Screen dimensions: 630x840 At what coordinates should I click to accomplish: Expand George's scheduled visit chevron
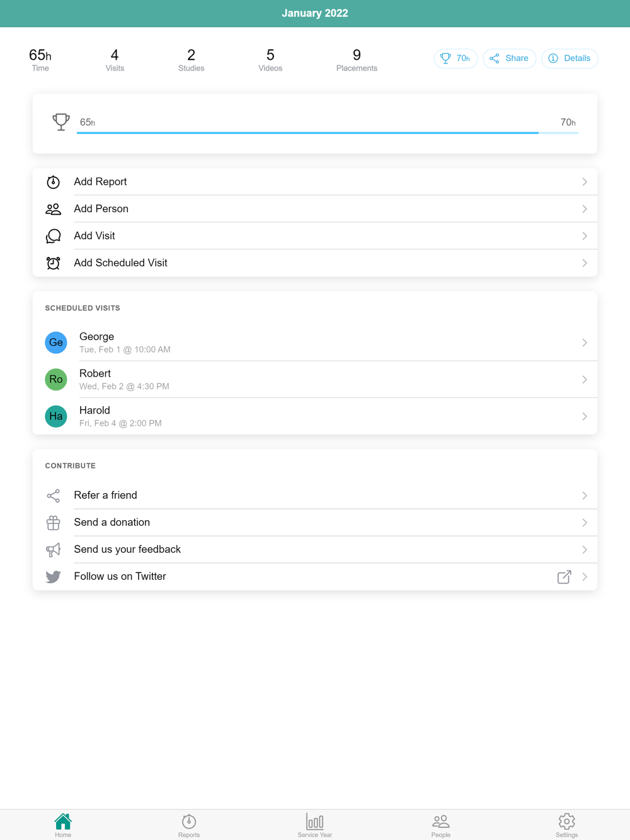point(585,343)
